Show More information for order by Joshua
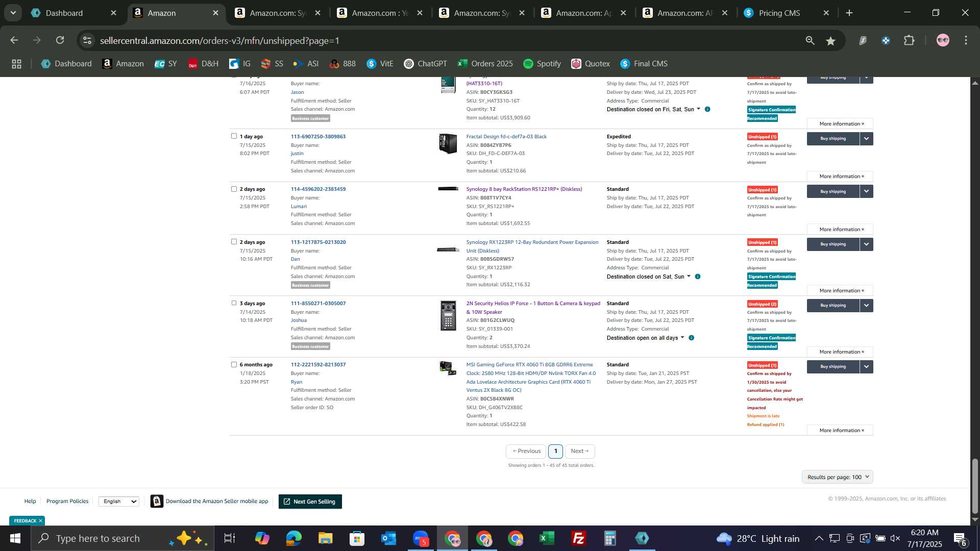Viewport: 980px width, 551px height. [840, 352]
